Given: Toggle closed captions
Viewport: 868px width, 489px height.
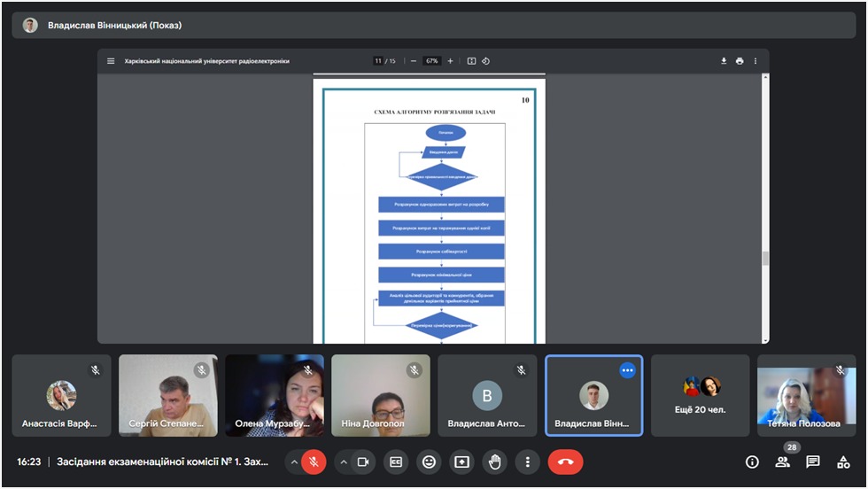Looking at the screenshot, I should [x=397, y=462].
